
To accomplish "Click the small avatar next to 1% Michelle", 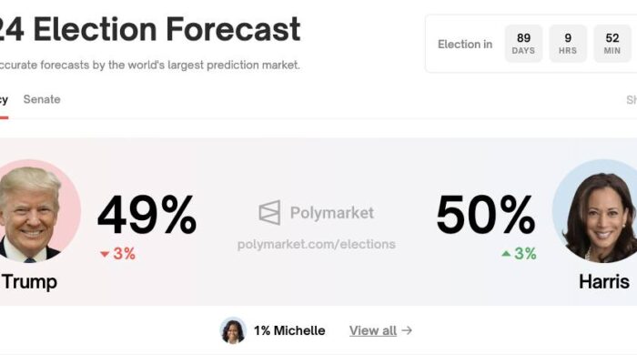I will point(233,330).
